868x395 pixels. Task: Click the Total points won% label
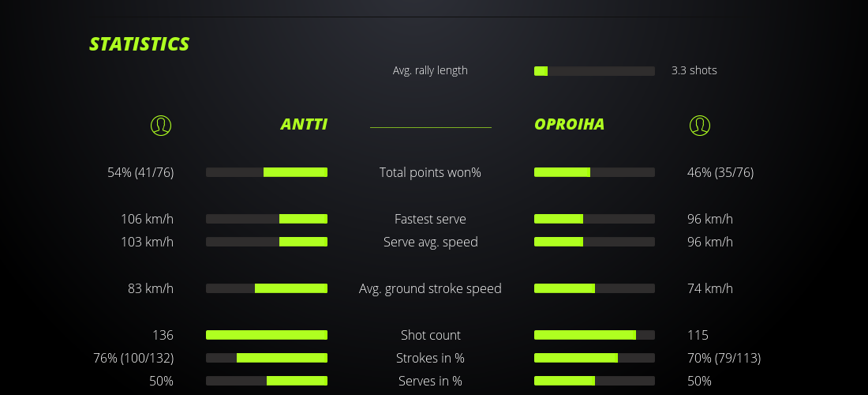click(x=430, y=172)
